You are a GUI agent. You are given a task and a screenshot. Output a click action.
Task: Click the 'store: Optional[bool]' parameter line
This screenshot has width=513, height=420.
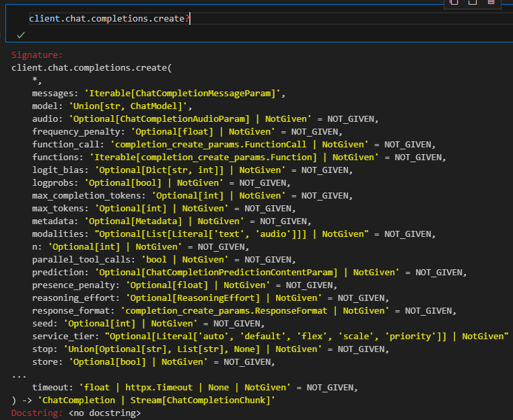(153, 361)
